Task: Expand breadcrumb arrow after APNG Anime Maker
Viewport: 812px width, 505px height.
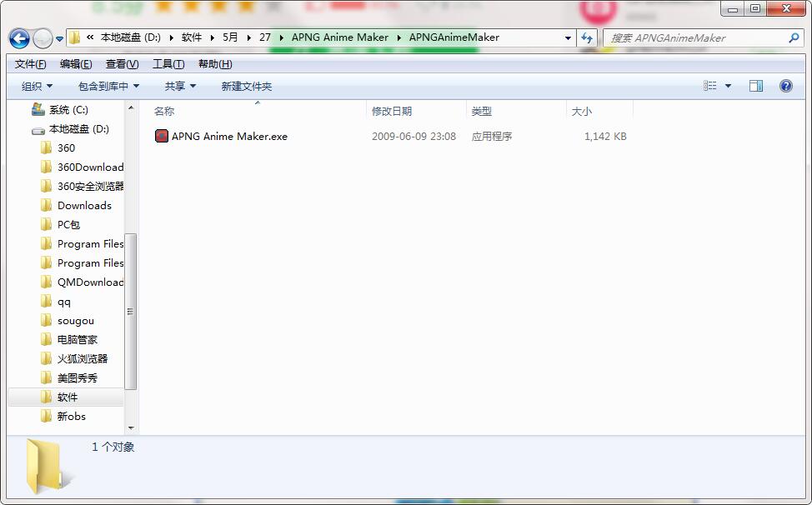Action: point(399,37)
